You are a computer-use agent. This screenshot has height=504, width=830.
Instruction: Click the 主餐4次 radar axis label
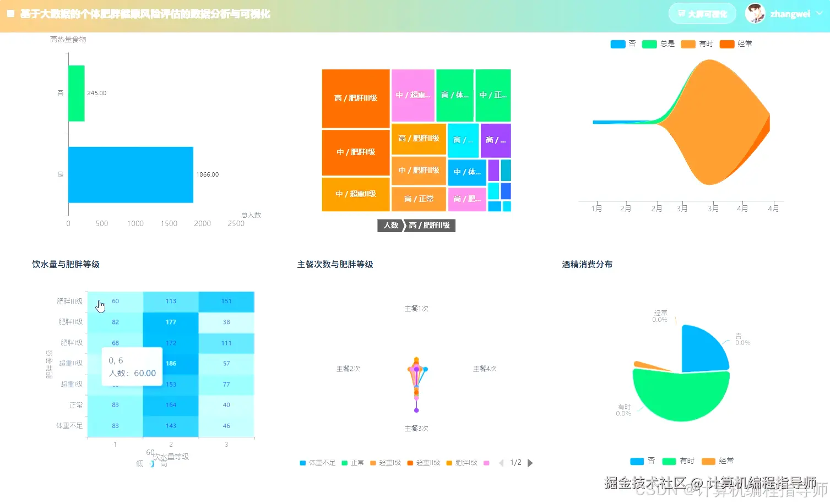tap(485, 369)
